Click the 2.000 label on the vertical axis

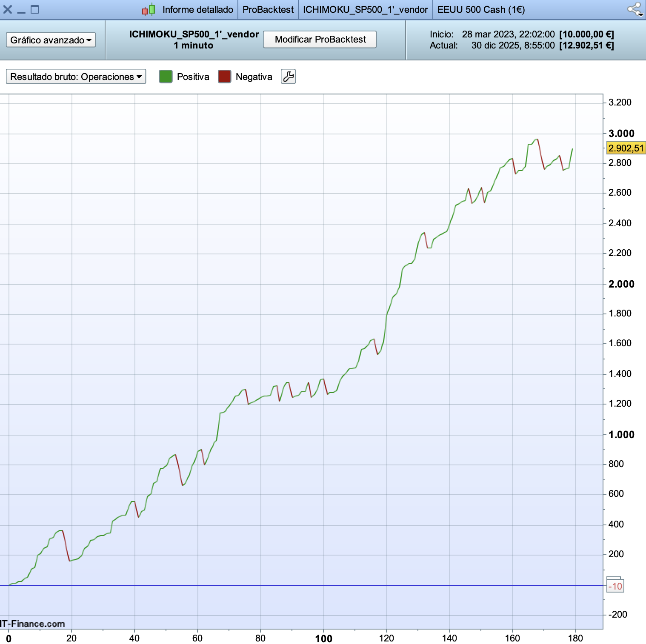point(621,284)
